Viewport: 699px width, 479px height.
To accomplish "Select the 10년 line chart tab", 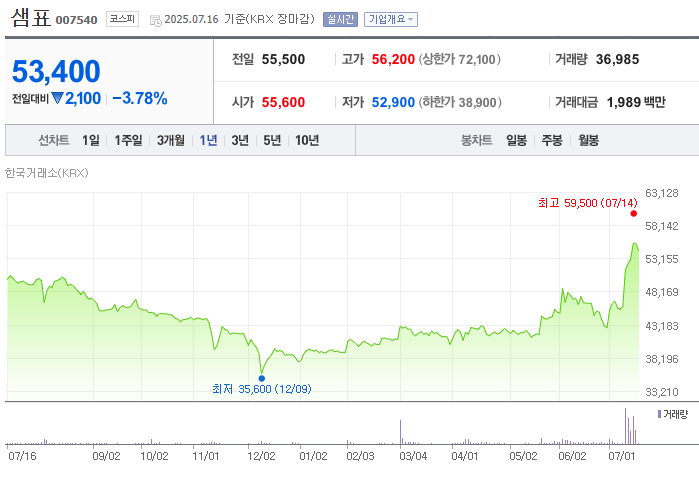I will (x=307, y=140).
